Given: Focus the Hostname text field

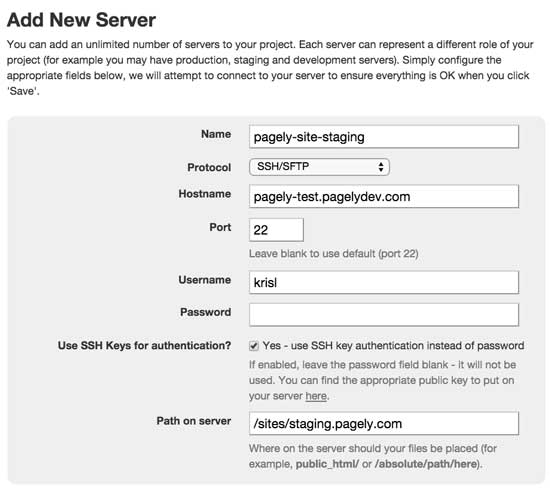Looking at the screenshot, I should [x=384, y=196].
